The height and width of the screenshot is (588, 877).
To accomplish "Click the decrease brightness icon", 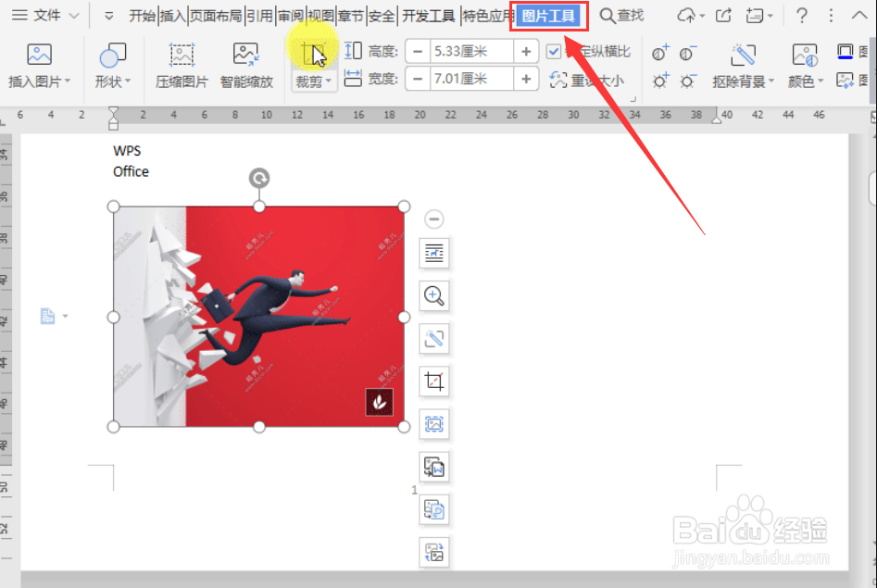I will pos(688,81).
